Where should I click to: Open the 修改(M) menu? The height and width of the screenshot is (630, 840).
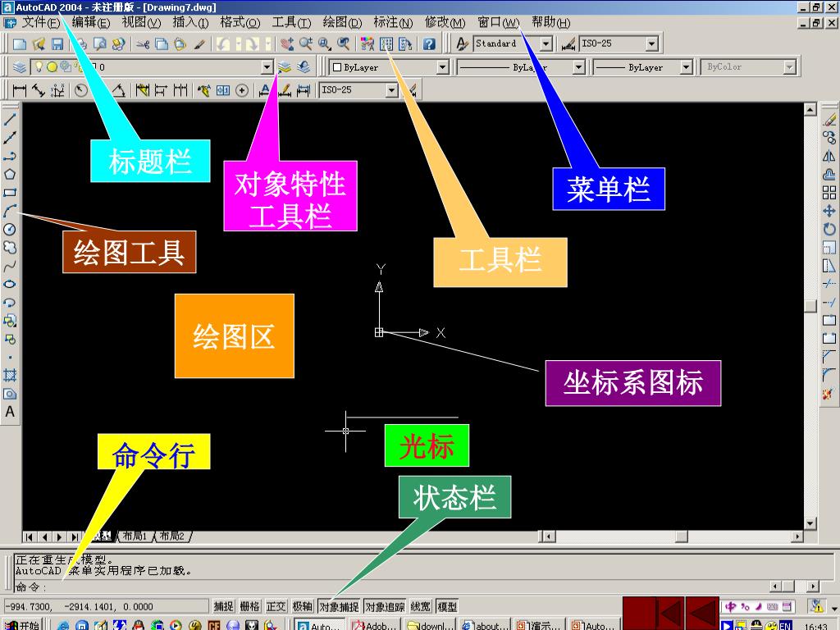coord(445,22)
